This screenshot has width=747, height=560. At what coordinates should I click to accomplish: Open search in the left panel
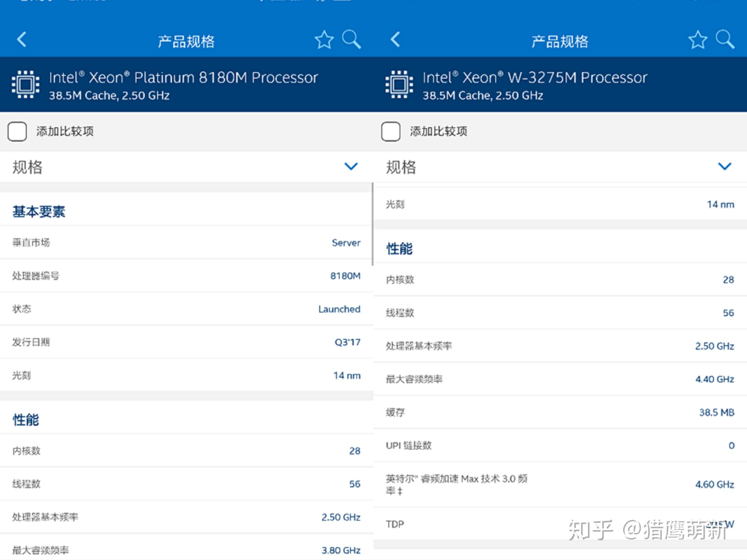click(351, 40)
